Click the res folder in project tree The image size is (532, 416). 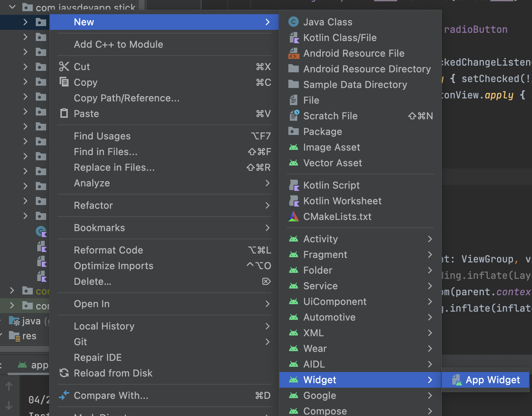click(29, 336)
